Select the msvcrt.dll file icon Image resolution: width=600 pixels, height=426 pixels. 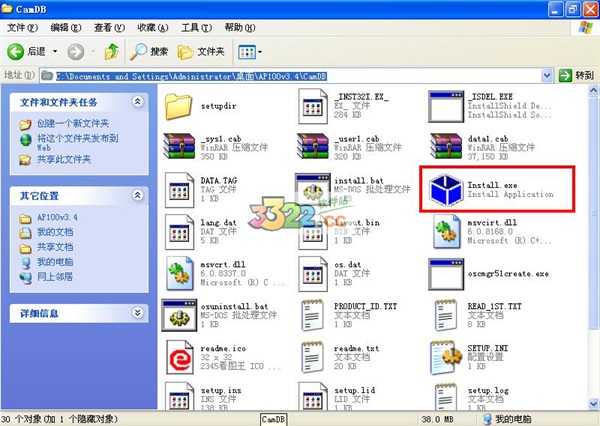(x=179, y=273)
